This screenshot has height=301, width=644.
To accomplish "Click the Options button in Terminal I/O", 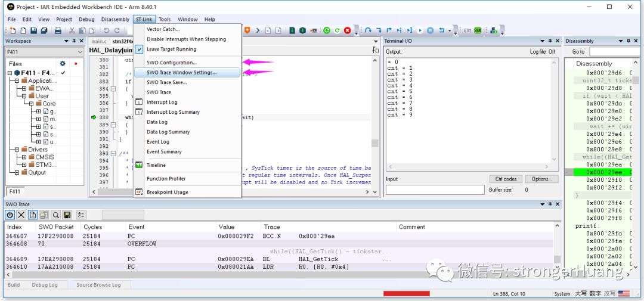I will point(541,179).
